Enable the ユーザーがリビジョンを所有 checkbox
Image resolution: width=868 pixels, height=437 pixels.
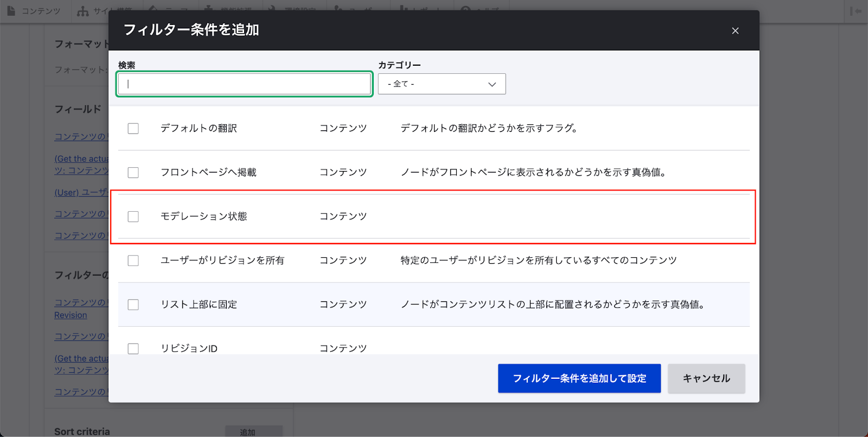(x=133, y=261)
